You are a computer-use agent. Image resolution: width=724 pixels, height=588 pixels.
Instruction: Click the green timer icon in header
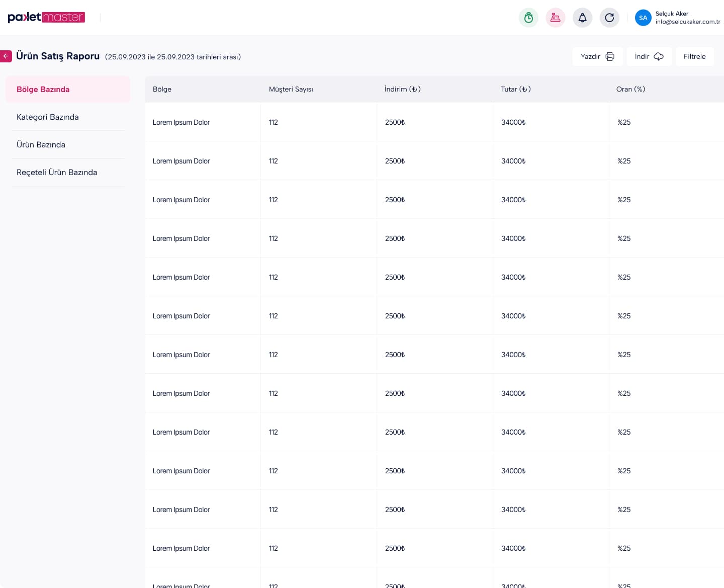528,18
